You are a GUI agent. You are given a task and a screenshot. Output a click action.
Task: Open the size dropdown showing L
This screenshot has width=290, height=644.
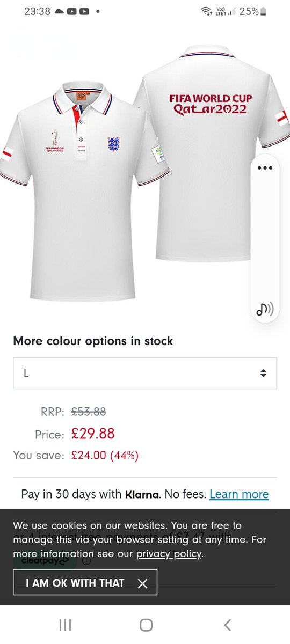(145, 373)
